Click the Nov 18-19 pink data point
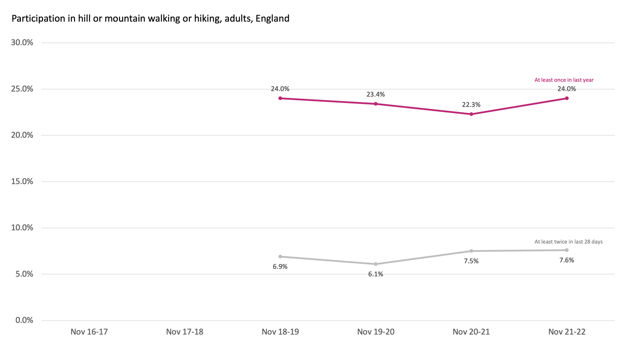The height and width of the screenshot is (364, 635). click(280, 98)
